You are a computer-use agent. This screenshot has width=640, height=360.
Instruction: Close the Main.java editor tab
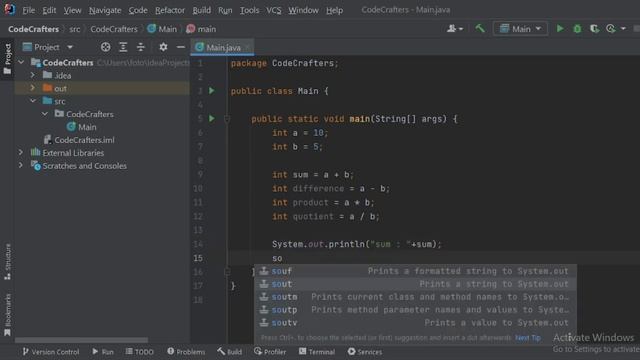247,47
